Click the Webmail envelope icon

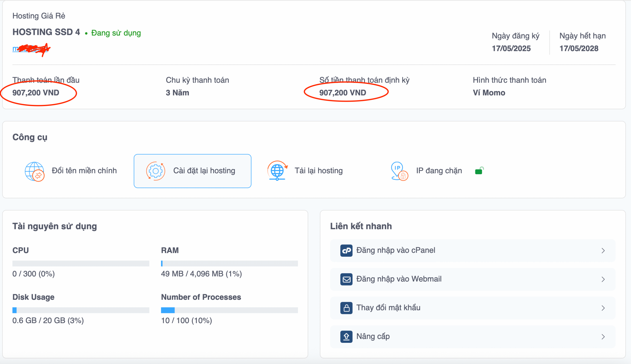tap(346, 279)
